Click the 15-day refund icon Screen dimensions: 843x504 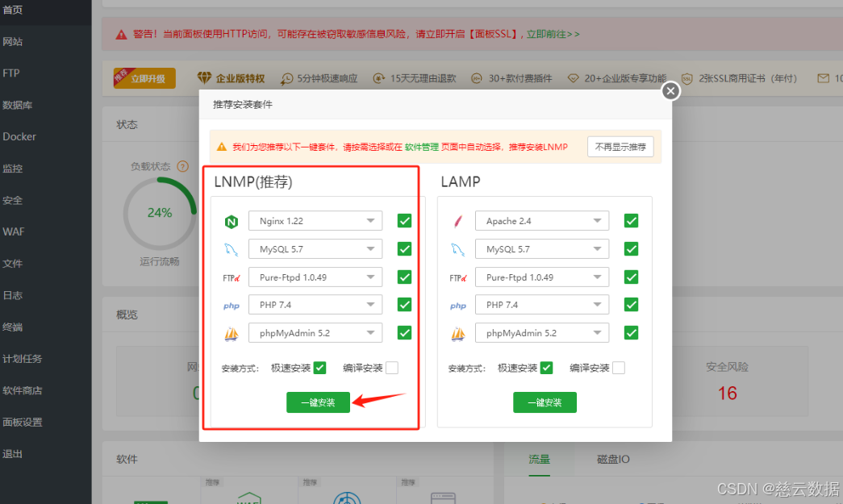pos(379,78)
